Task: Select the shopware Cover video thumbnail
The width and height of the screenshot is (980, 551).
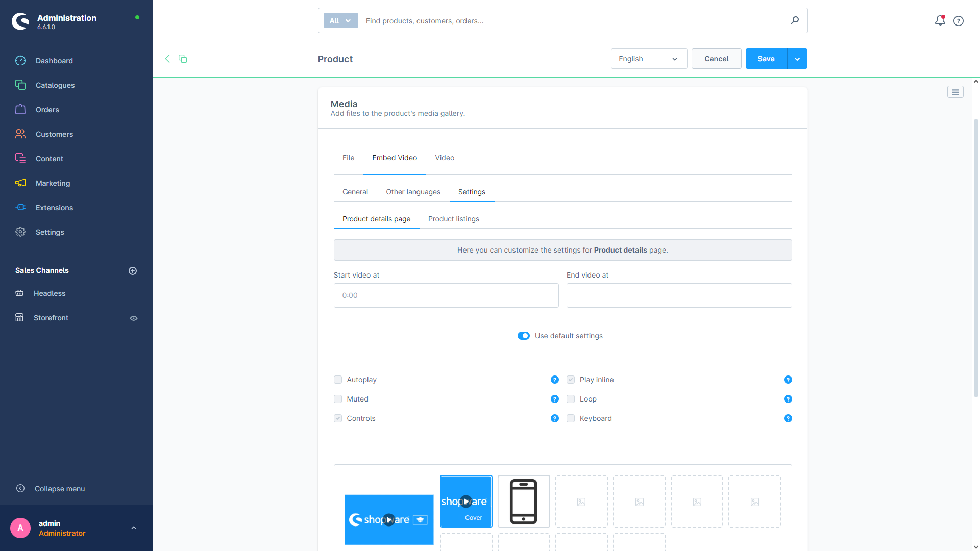Action: pos(466,502)
